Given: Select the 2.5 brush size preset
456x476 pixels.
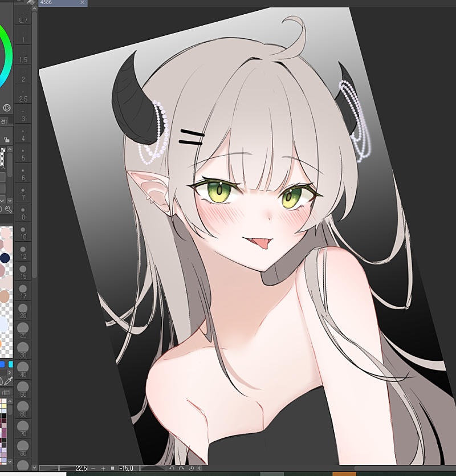Looking at the screenshot, I should (x=23, y=95).
